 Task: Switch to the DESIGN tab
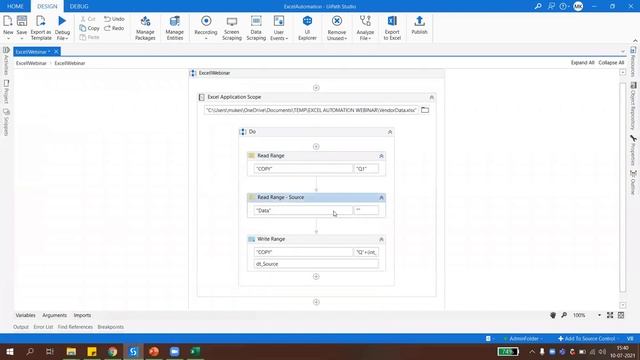coord(47,6)
